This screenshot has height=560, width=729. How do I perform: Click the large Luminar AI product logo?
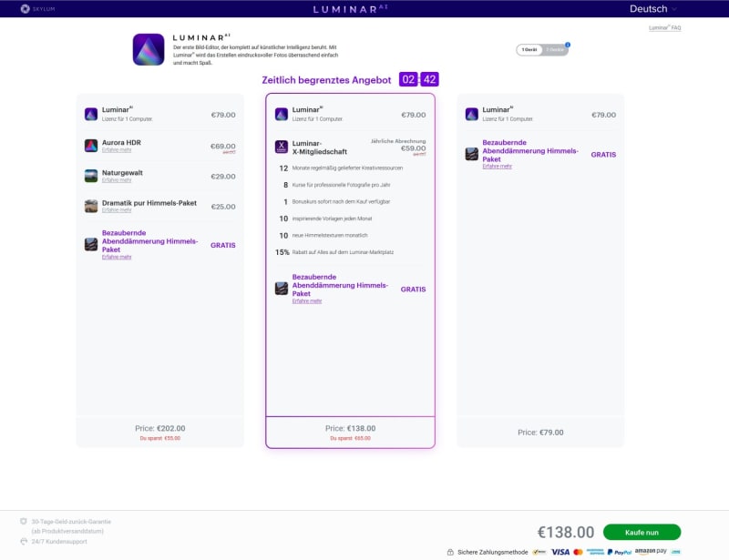(149, 49)
